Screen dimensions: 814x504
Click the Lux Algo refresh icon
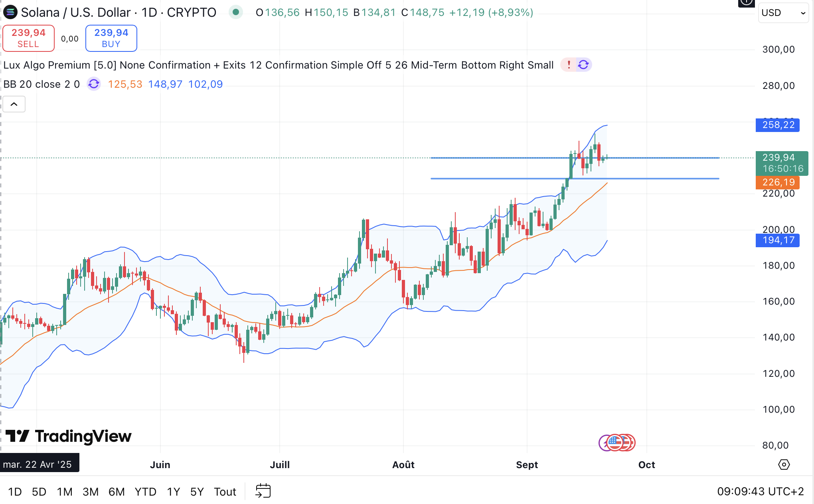pos(583,65)
